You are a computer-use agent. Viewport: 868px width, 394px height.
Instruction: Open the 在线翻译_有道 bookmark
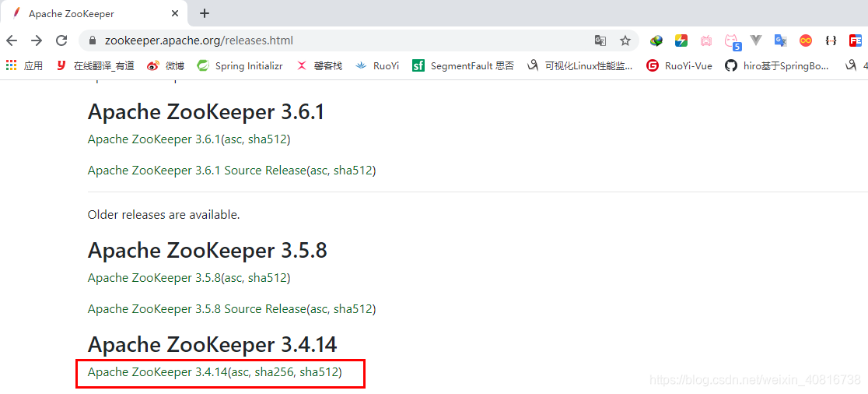pyautogui.click(x=96, y=66)
